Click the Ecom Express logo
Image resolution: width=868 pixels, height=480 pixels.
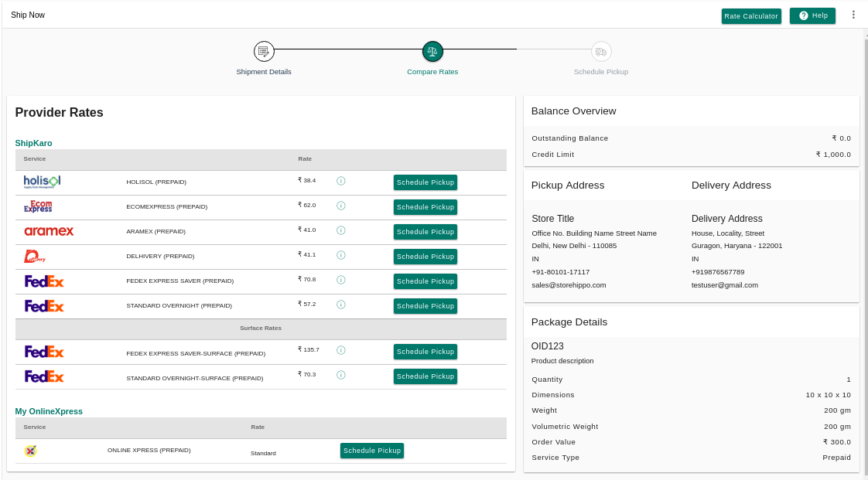point(38,206)
